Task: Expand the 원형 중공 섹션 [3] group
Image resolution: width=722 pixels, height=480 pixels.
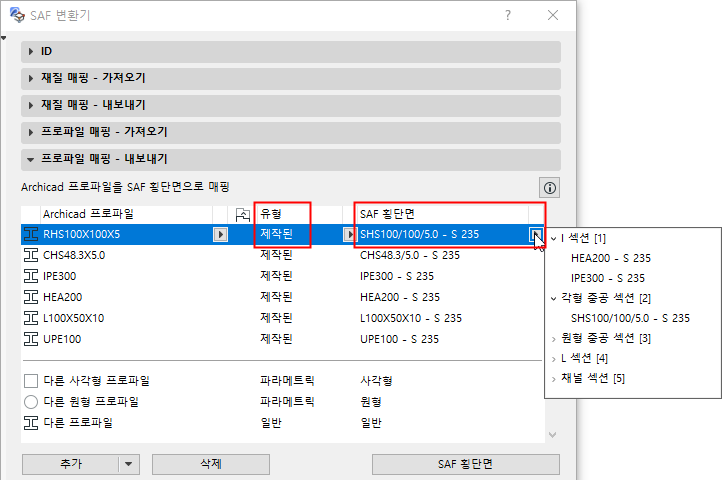Action: click(554, 339)
